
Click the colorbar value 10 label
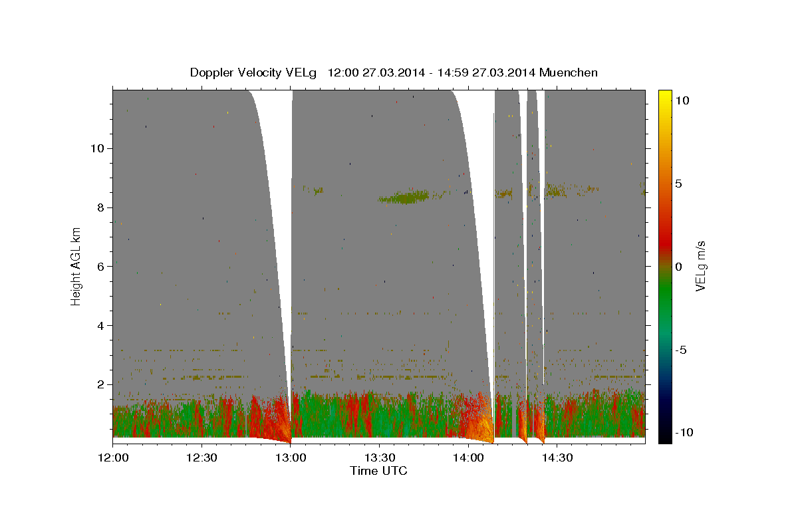coord(683,100)
